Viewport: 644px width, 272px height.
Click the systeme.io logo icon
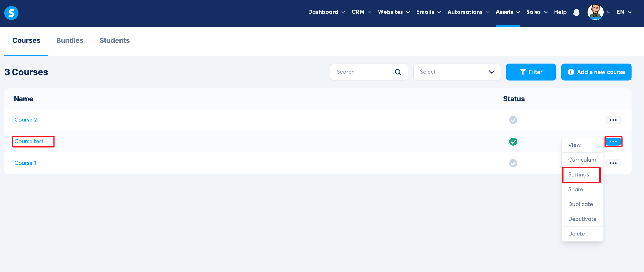(11, 13)
